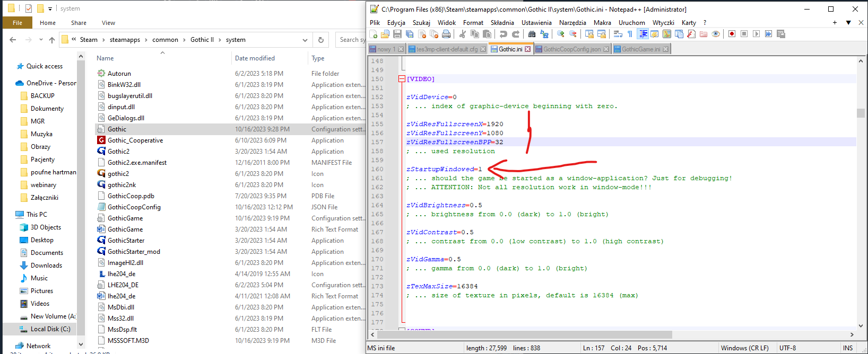Open Find with the binoculars icon
Viewport: 868px width, 354px height.
tap(532, 34)
